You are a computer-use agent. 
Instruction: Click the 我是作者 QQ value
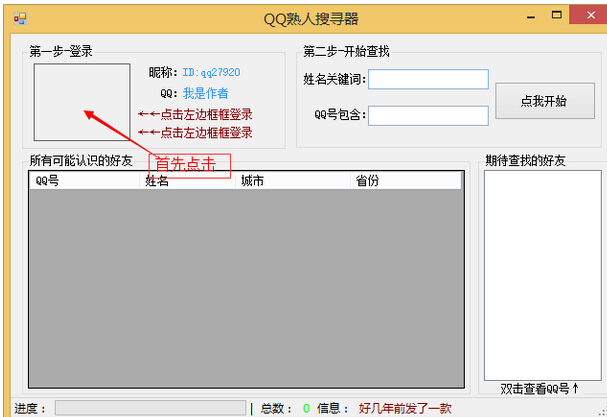coord(206,93)
